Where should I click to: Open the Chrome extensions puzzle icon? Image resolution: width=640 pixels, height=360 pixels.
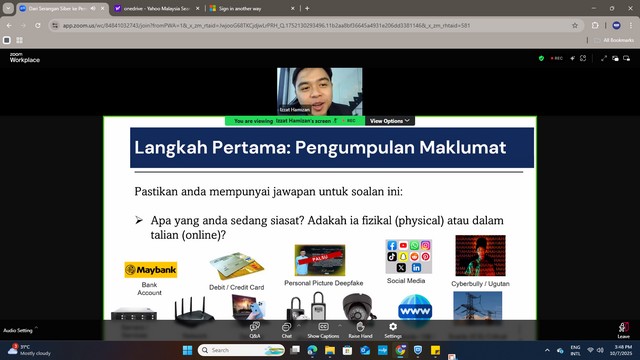click(595, 25)
